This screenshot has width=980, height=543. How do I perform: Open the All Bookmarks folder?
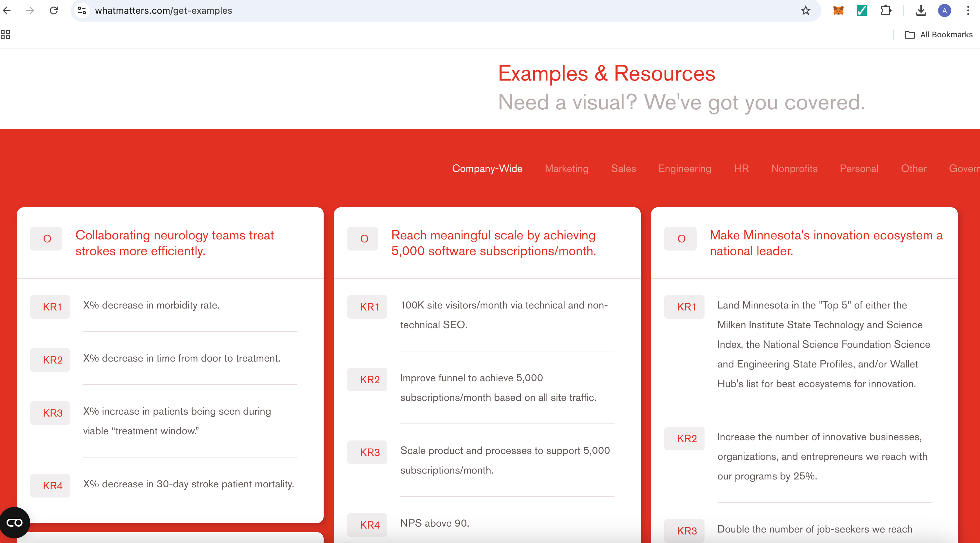[938, 35]
